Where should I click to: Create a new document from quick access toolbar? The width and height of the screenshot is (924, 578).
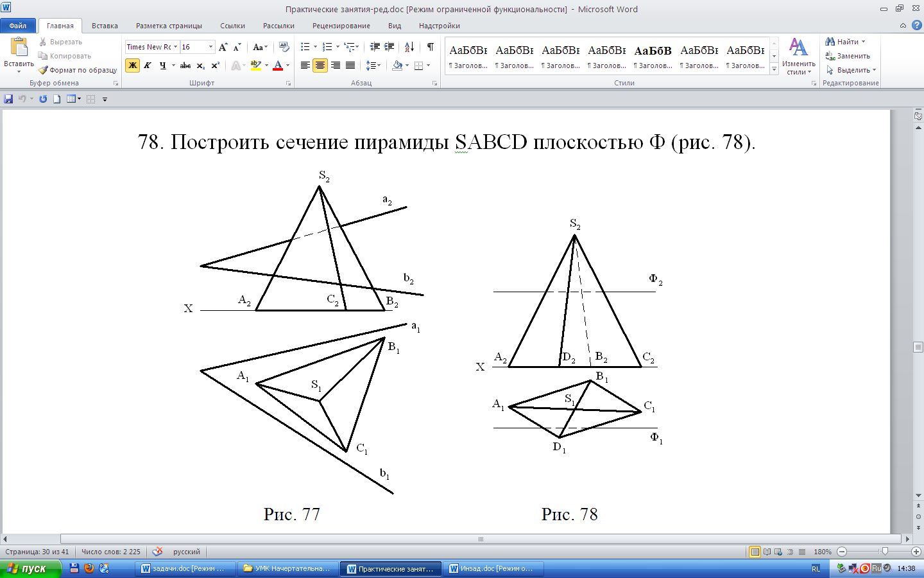click(56, 99)
